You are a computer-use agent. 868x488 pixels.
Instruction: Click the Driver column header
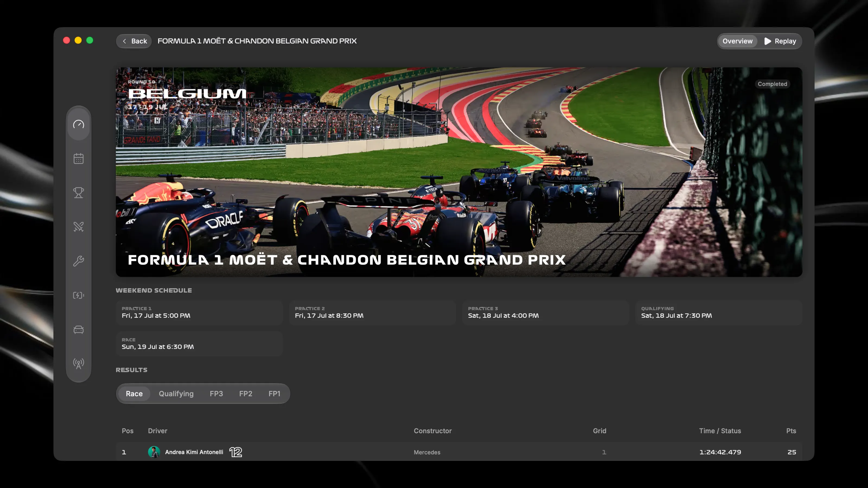(x=157, y=431)
